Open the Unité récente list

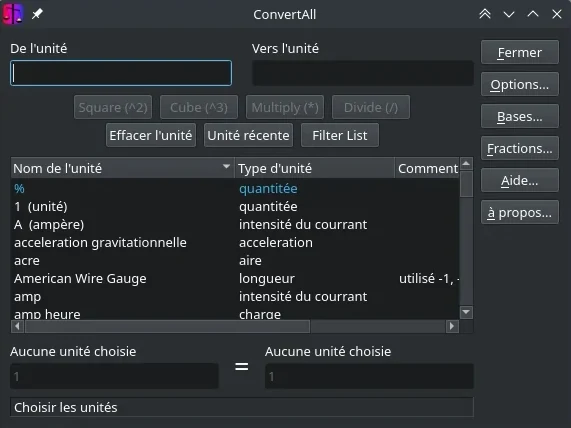click(x=248, y=136)
